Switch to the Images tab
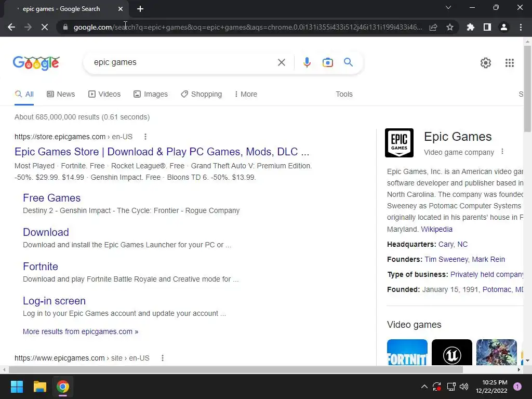Image resolution: width=532 pixels, height=399 pixels. click(150, 94)
